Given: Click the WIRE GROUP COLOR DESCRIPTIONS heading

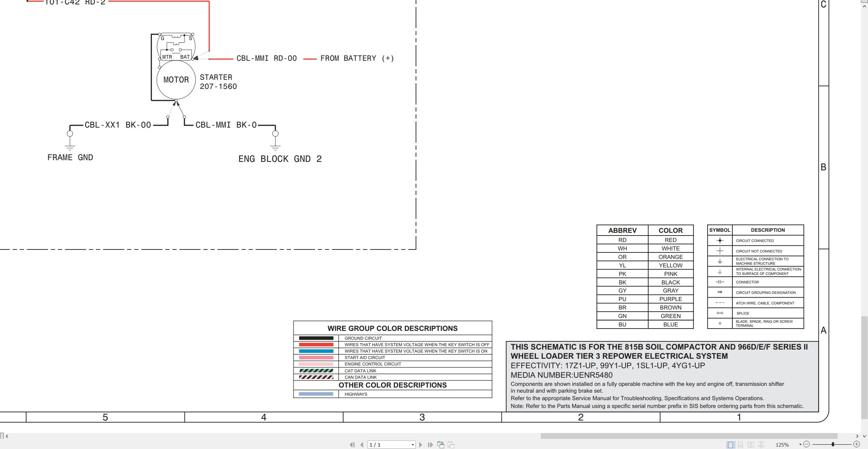Looking at the screenshot, I should tap(393, 328).
